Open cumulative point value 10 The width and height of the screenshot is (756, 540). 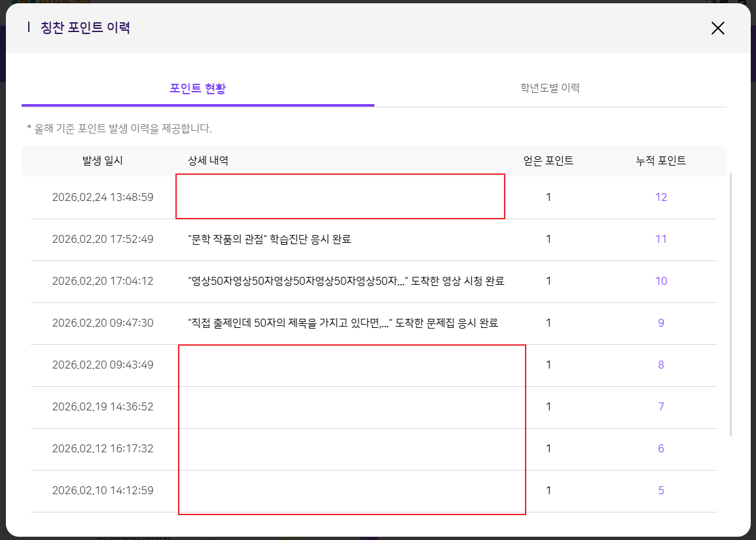[x=661, y=281]
